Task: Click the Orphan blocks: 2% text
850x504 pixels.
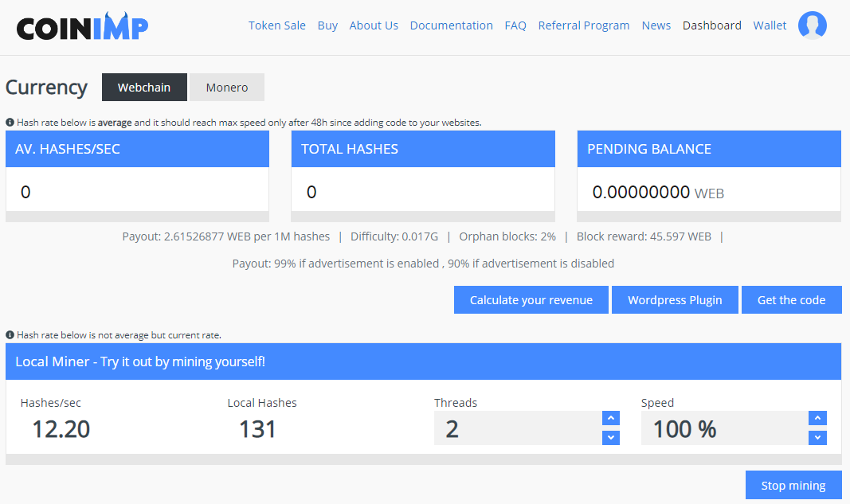Action: pyautogui.click(x=507, y=236)
